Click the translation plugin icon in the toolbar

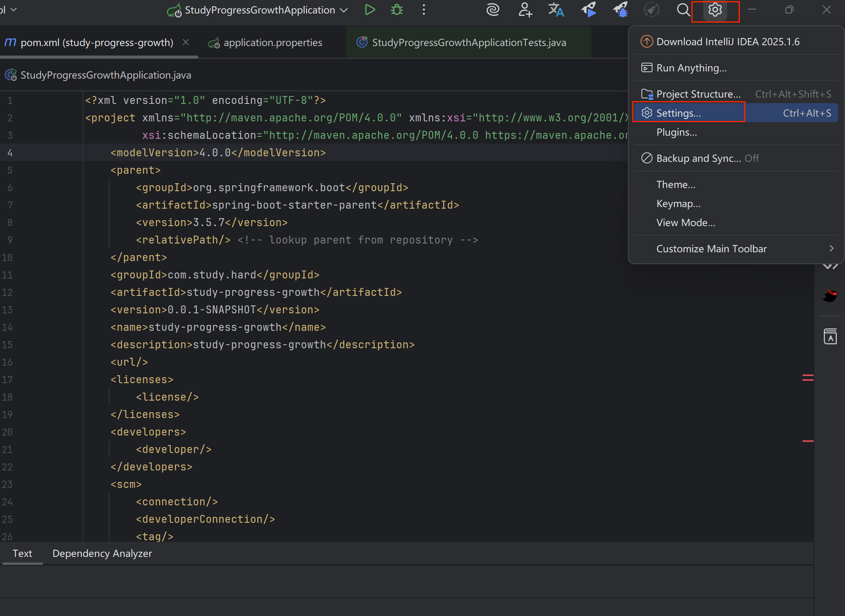[x=556, y=10]
